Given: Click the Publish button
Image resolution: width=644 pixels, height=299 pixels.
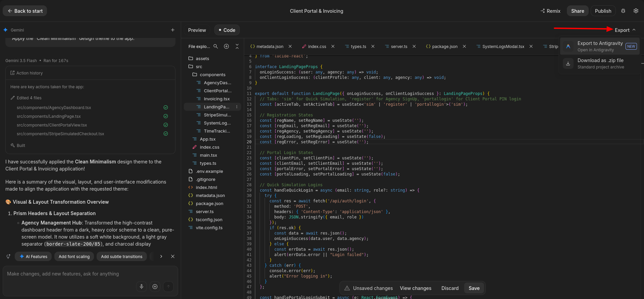Looking at the screenshot, I should [603, 11].
